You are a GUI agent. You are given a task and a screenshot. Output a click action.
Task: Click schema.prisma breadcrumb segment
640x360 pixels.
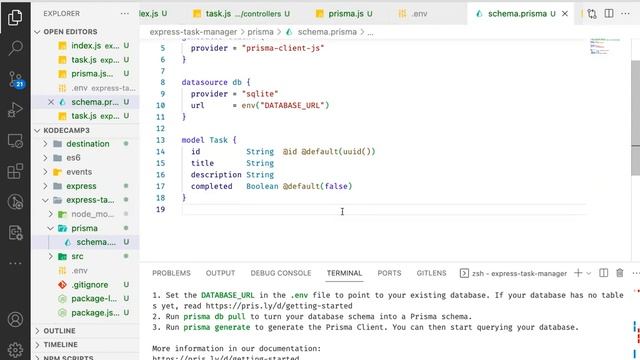(322, 32)
